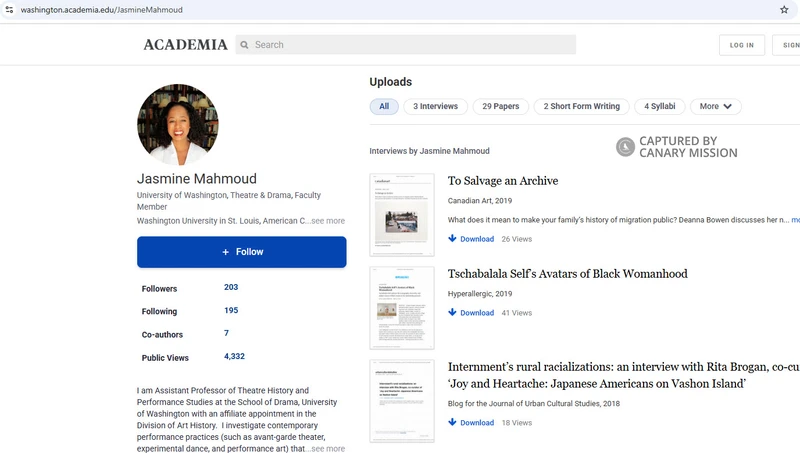The height and width of the screenshot is (453, 800).
Task: Click 'Blog for the Journal of Urban Cultural Studies, 2018'
Action: (534, 404)
